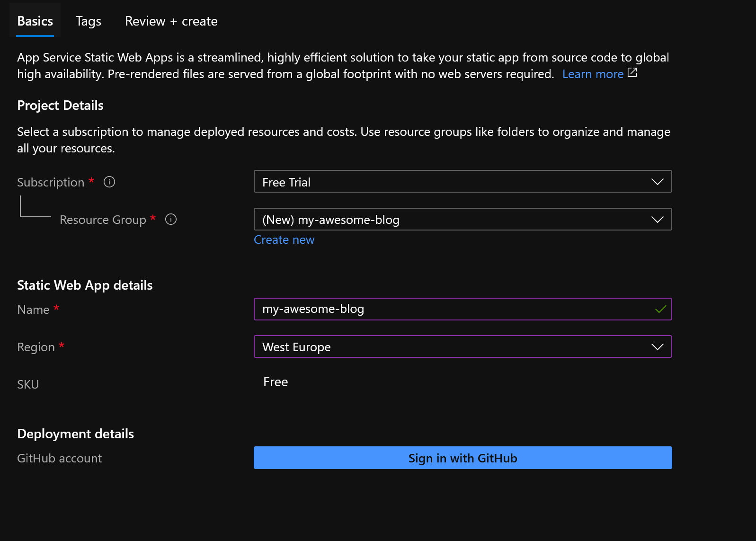Click the Resource Group field label
This screenshot has width=756, height=541.
(103, 220)
